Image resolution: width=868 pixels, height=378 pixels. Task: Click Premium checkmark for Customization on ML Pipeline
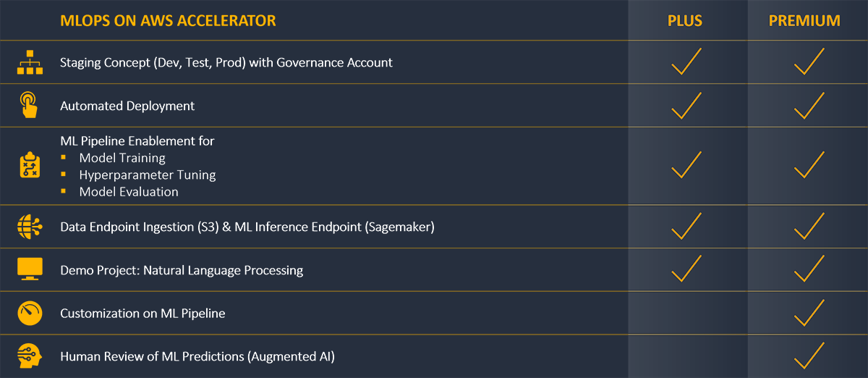point(809,312)
